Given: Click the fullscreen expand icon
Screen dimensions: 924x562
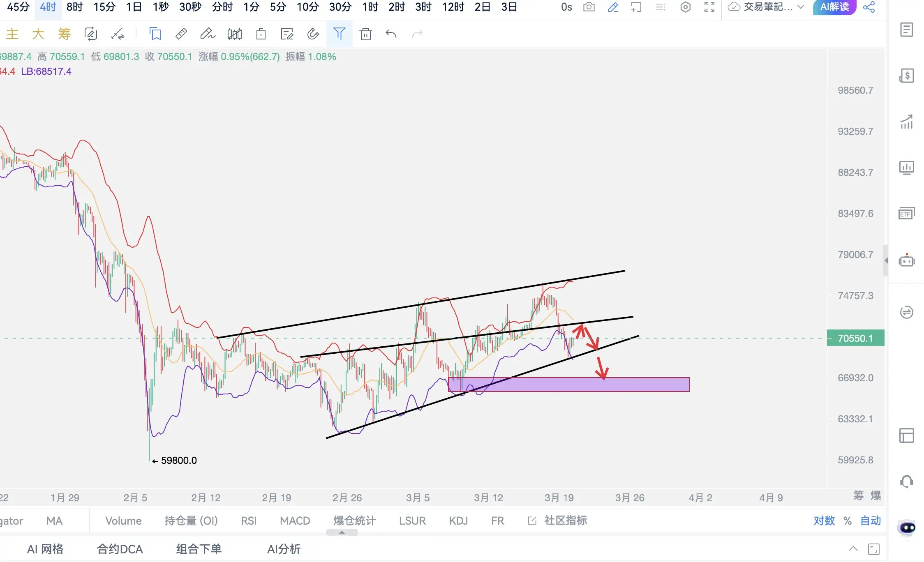Looking at the screenshot, I should tap(709, 7).
